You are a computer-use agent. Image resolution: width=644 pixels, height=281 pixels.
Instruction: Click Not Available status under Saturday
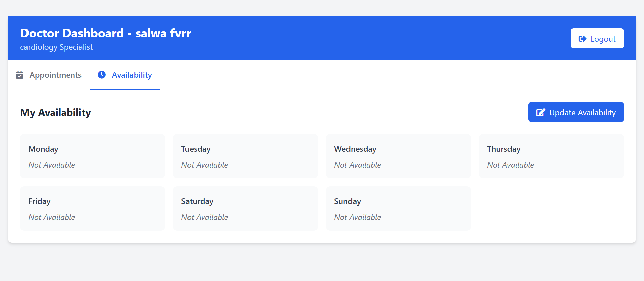click(x=205, y=217)
